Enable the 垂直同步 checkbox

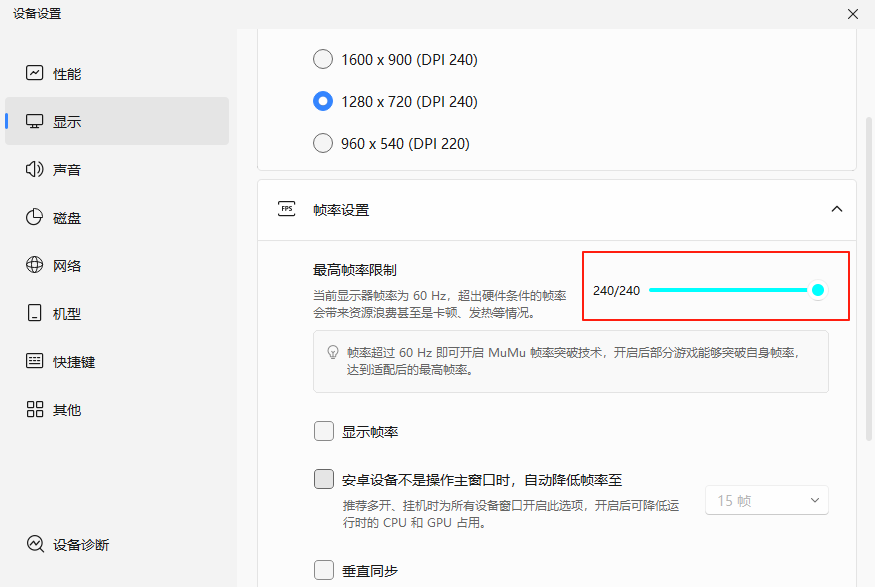[x=324, y=570]
